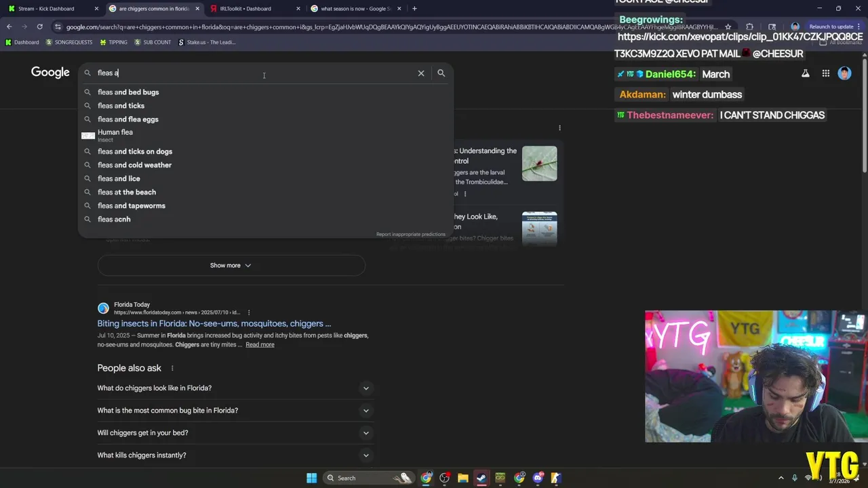Open the ladybug chigger result thumbnail
This screenshot has width=868, height=488.
pyautogui.click(x=540, y=163)
